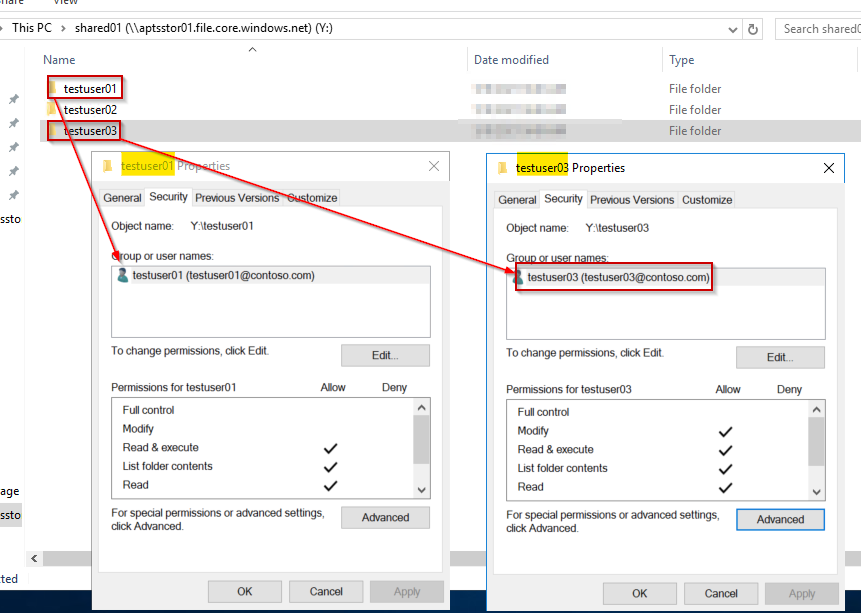The image size is (861, 613).
Task: Click Read & execute Allow checkmark for testuser03
Action: [x=725, y=450]
